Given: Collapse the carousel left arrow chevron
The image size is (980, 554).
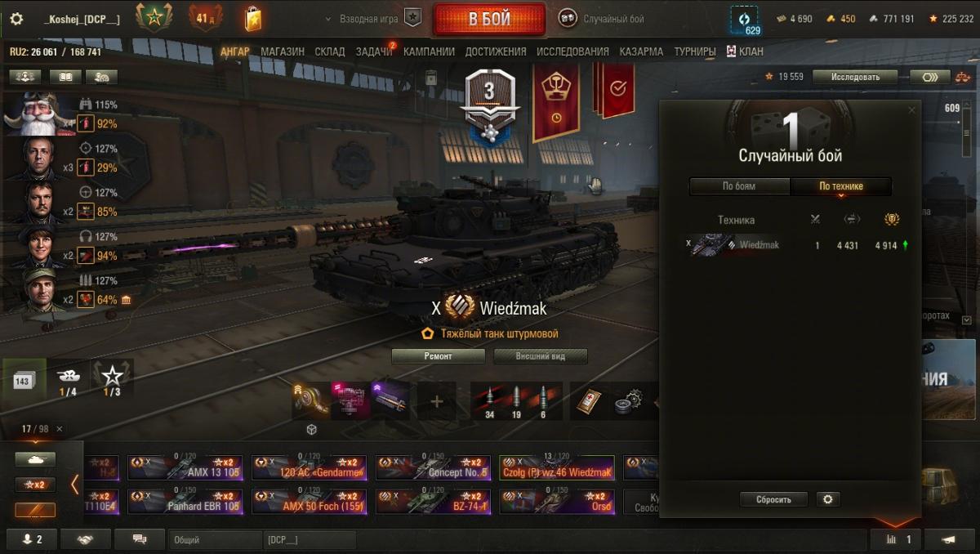Looking at the screenshot, I should pyautogui.click(x=74, y=485).
